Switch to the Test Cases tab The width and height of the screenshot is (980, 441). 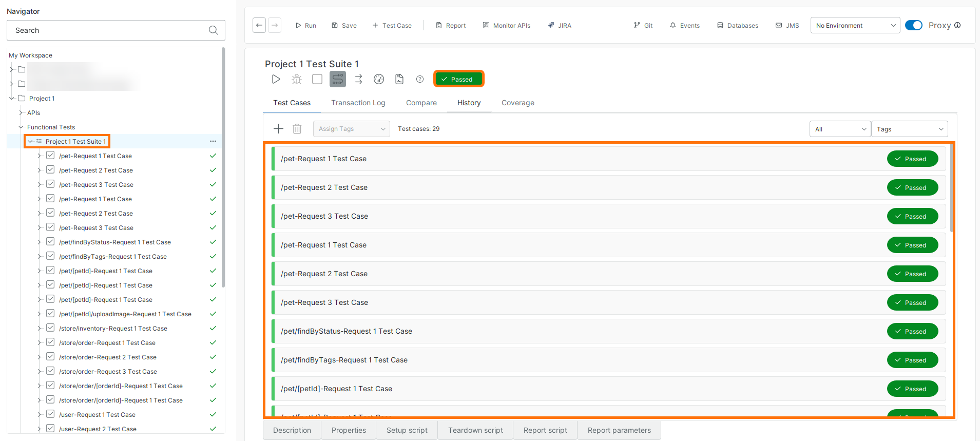point(292,103)
